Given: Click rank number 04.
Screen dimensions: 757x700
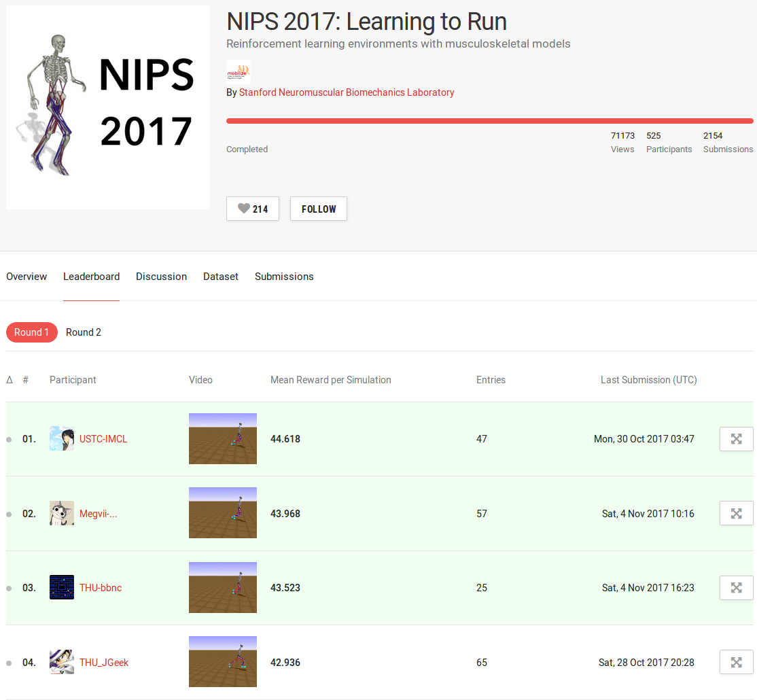Looking at the screenshot, I should tap(29, 663).
